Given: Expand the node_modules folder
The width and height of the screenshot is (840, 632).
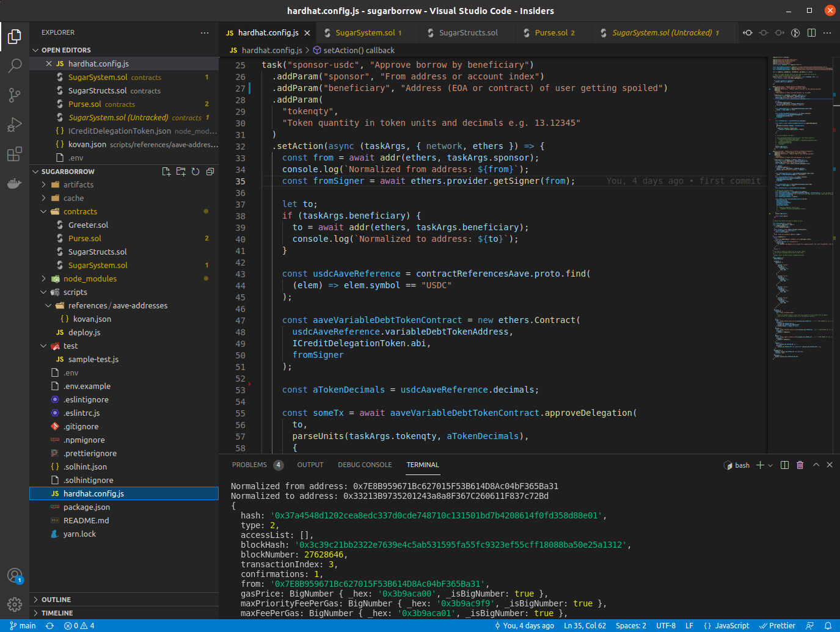Looking at the screenshot, I should coord(43,278).
